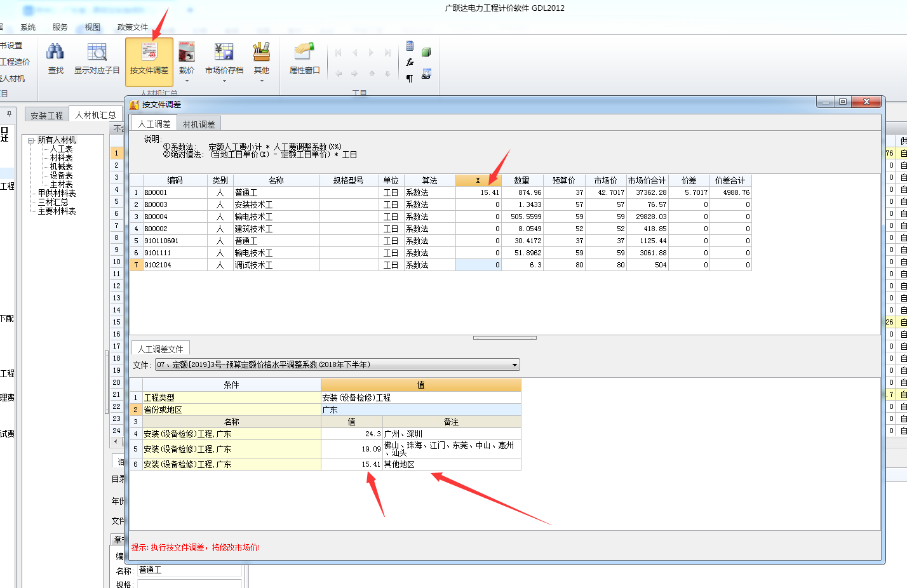Click the green cube icon
The height and width of the screenshot is (588, 907).
pos(426,52)
